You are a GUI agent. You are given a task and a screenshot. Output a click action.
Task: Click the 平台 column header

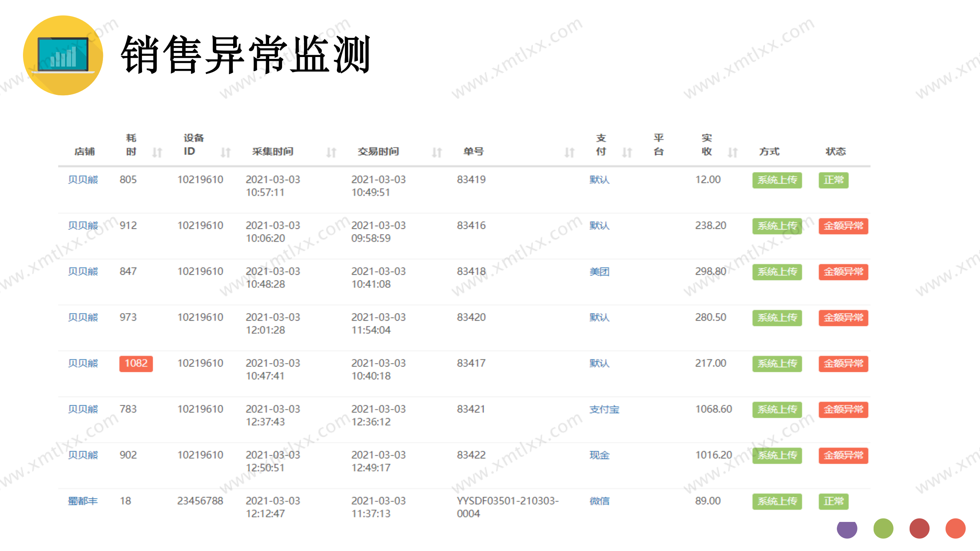click(x=658, y=145)
